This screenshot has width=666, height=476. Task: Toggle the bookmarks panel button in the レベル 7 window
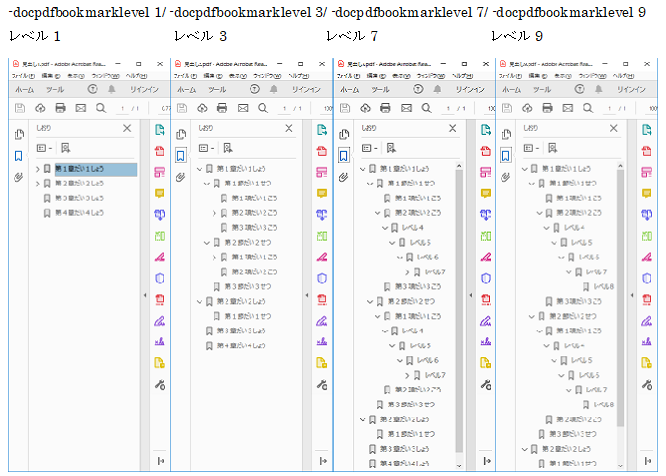pyautogui.click(x=342, y=156)
